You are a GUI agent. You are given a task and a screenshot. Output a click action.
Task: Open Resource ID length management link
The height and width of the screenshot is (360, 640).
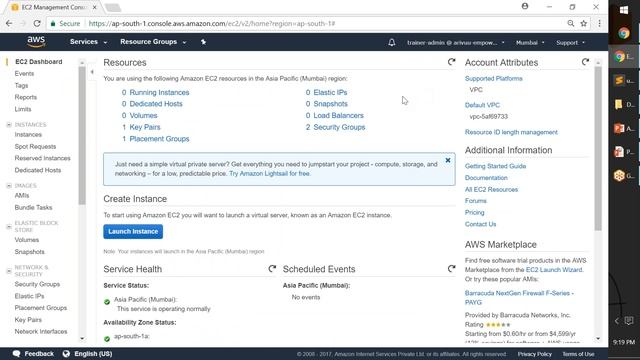point(511,132)
